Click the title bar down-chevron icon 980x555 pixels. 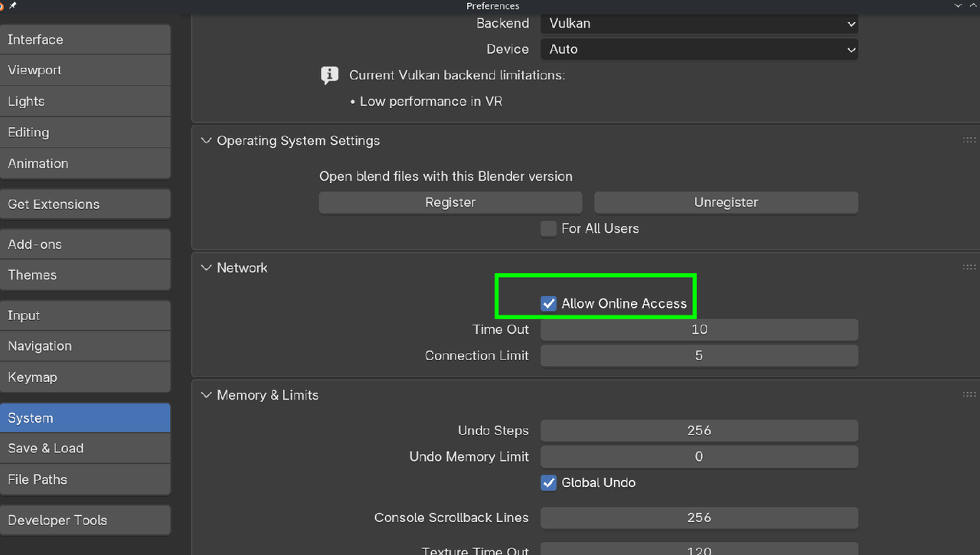click(958, 5)
